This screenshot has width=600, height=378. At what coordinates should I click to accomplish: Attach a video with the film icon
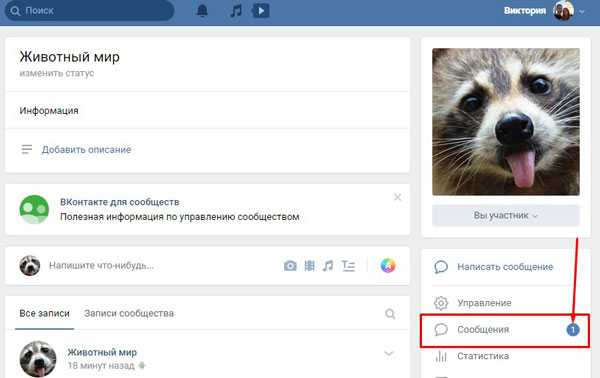click(309, 266)
